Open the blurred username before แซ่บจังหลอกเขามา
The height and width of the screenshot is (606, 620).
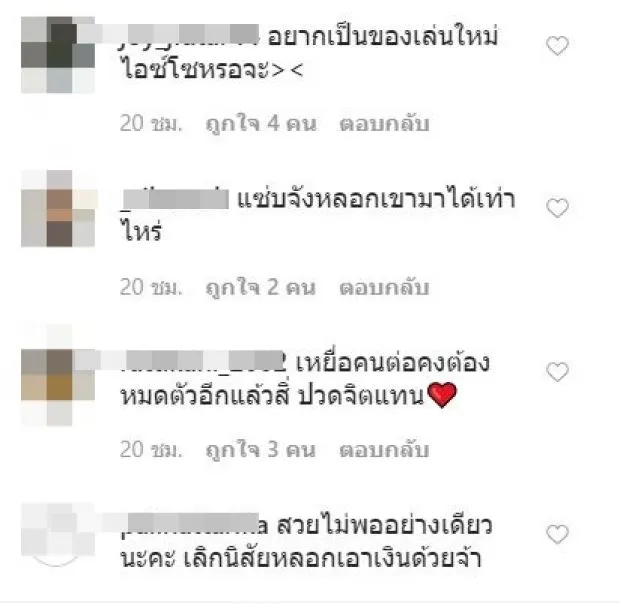click(175, 199)
